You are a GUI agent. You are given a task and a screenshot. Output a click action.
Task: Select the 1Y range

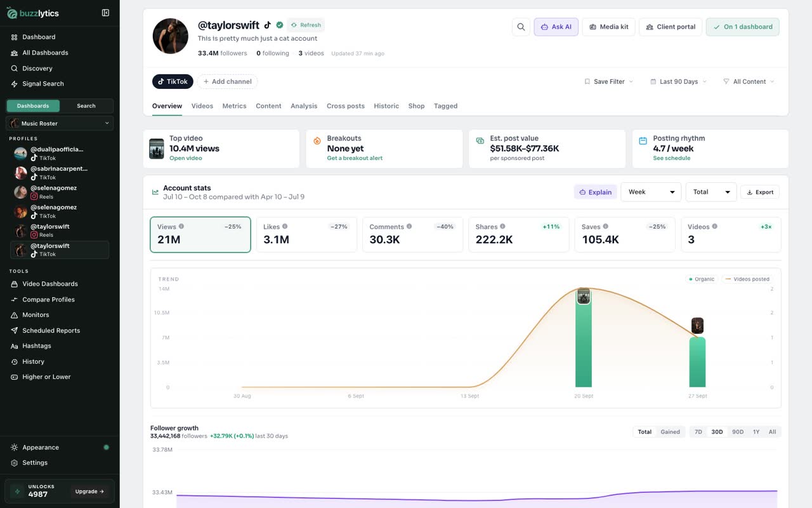tap(756, 432)
